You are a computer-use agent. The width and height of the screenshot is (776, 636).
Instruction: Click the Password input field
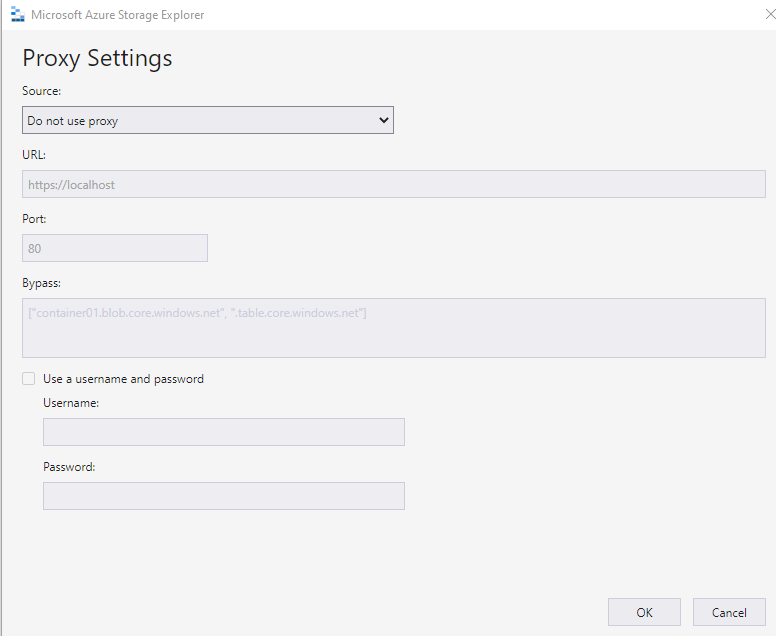(224, 496)
